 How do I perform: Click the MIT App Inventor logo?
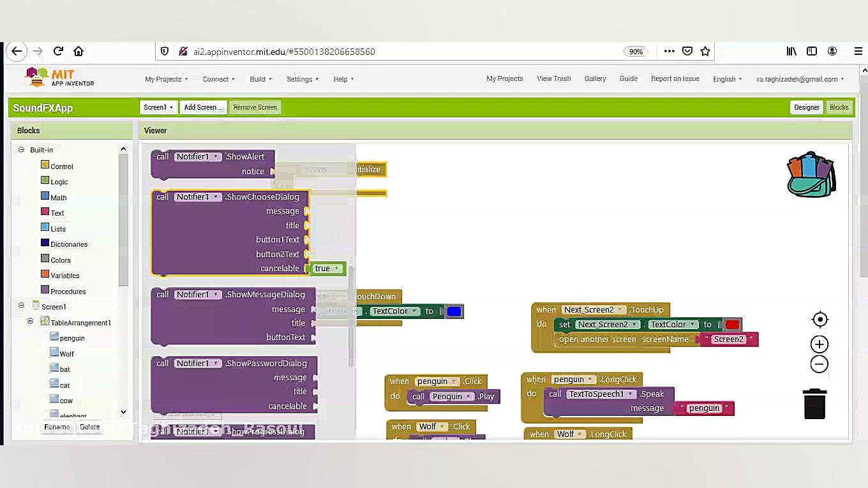(59, 78)
